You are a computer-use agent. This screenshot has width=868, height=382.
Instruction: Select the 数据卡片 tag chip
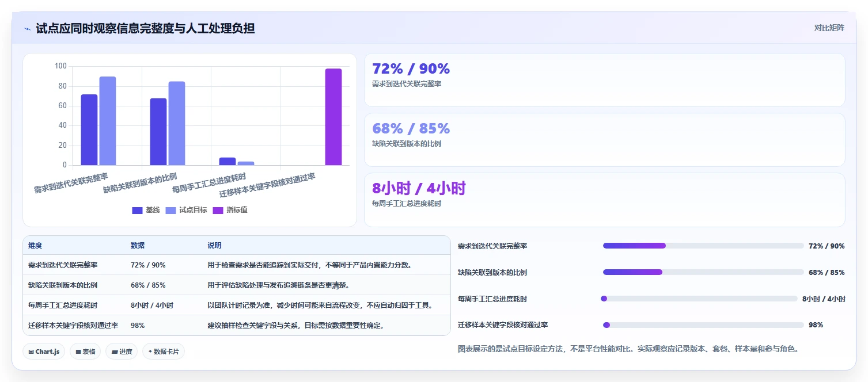[164, 352]
